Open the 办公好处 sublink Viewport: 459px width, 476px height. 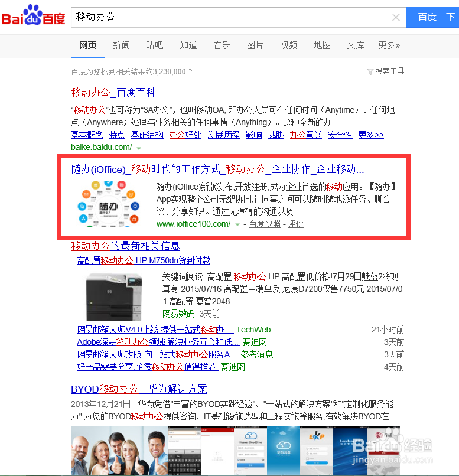(x=185, y=135)
